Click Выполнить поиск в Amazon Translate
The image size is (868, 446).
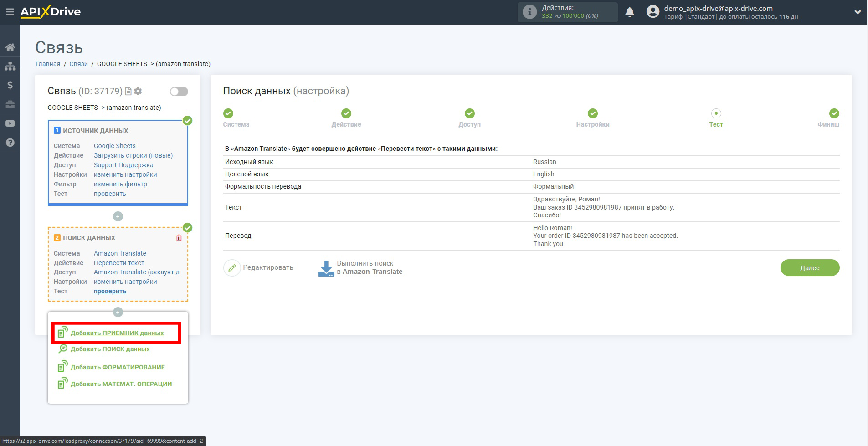(370, 267)
